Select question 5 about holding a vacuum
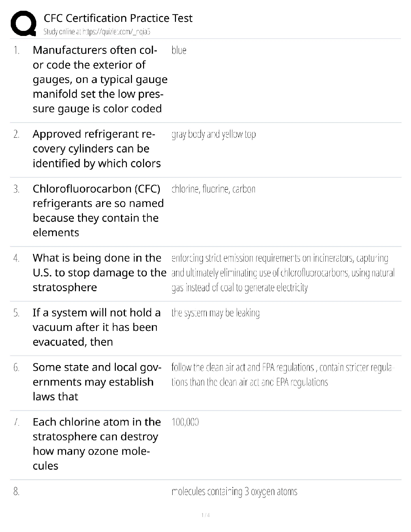The width and height of the screenshot is (411, 532). pyautogui.click(x=96, y=327)
